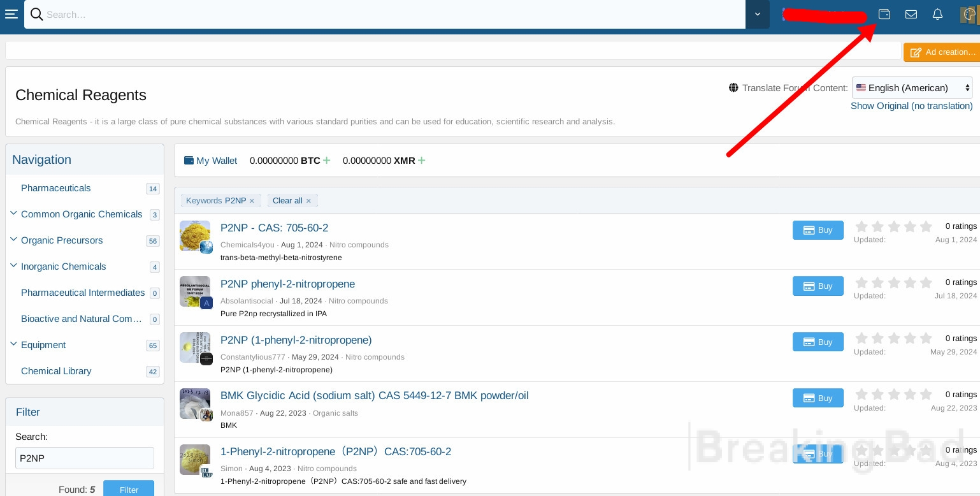Open the wallet icon in top bar
The height and width of the screenshot is (496, 980).
[x=884, y=14]
